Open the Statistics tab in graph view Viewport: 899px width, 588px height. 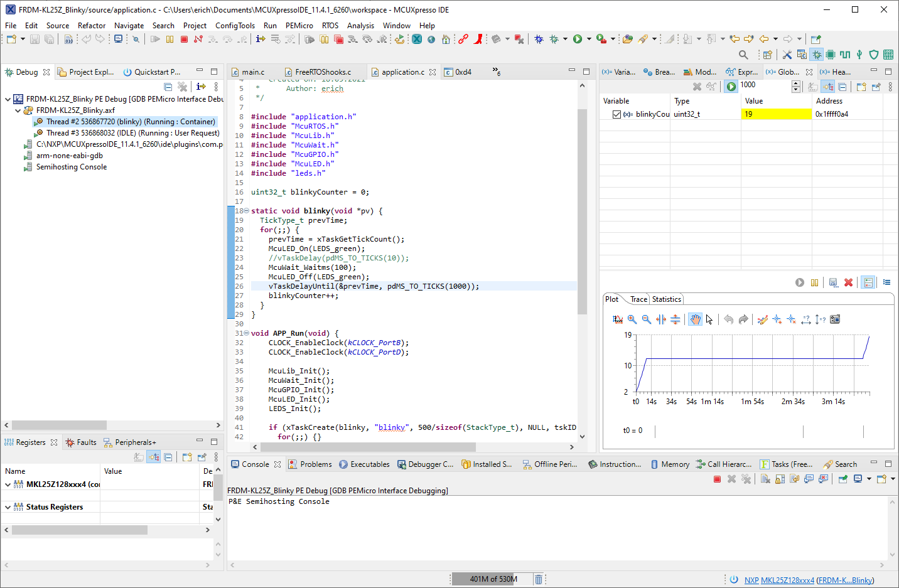666,299
